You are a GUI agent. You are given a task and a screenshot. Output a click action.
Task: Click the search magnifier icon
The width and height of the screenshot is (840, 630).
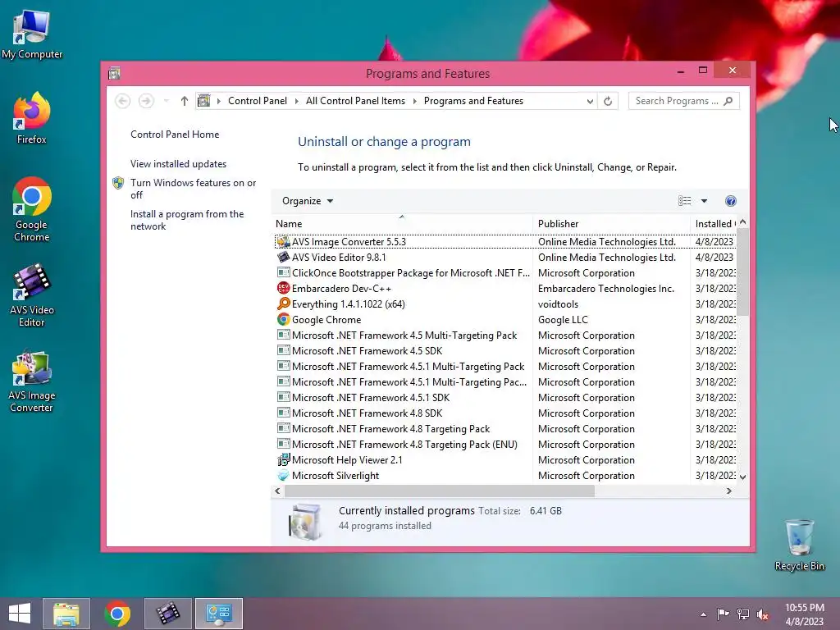tap(728, 101)
